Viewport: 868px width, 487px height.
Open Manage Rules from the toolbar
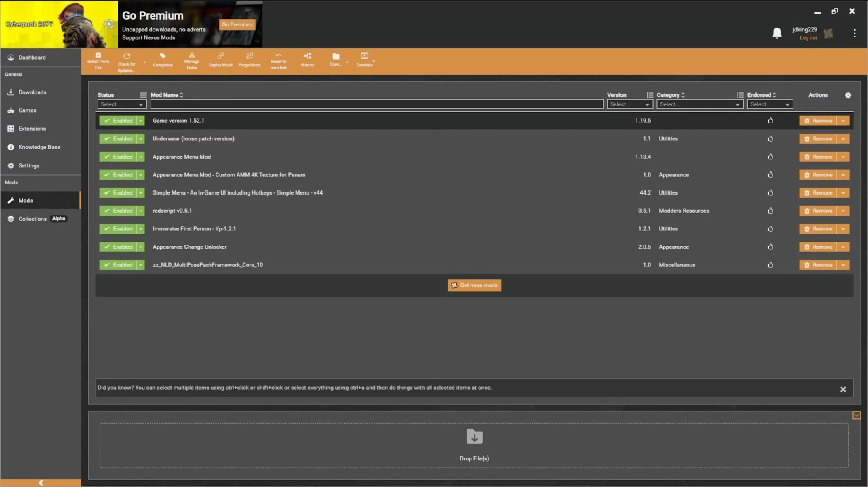coord(192,61)
